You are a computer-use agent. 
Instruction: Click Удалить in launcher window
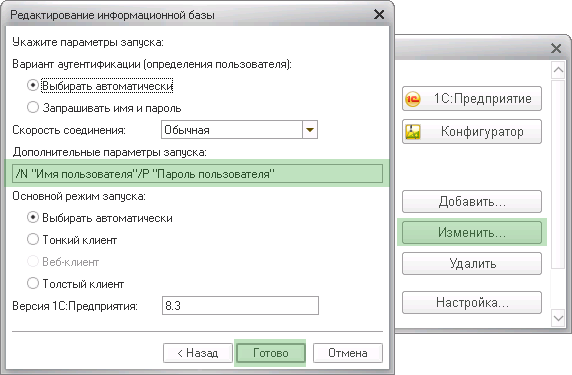(x=472, y=263)
